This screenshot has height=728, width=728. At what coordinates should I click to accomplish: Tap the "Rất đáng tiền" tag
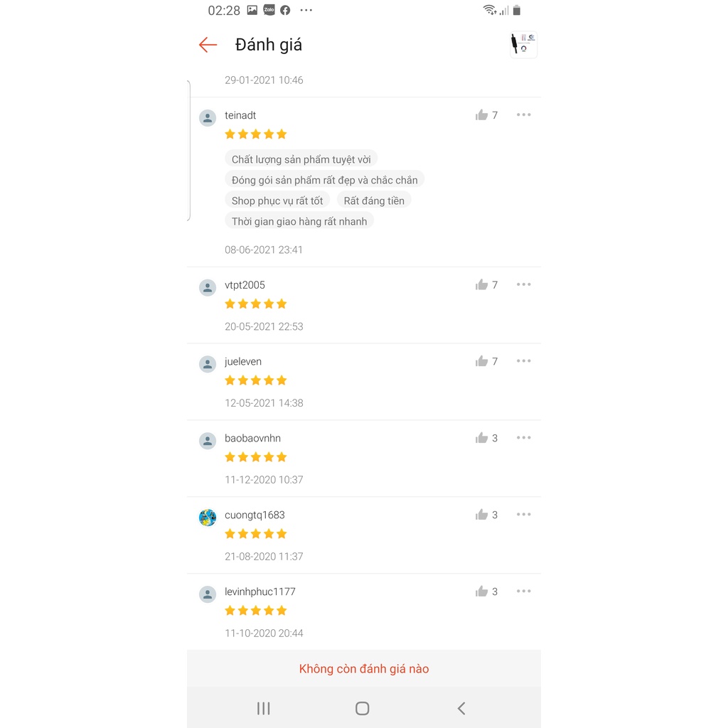(x=374, y=200)
